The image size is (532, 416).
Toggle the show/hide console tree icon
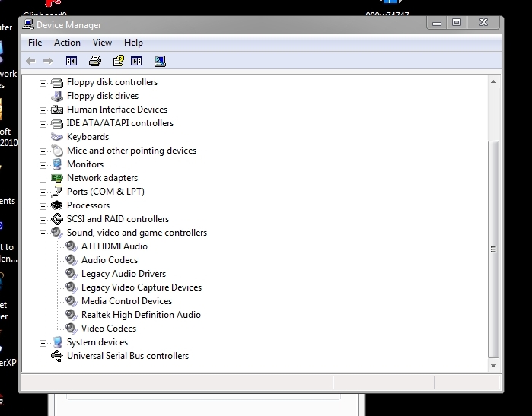[x=72, y=61]
